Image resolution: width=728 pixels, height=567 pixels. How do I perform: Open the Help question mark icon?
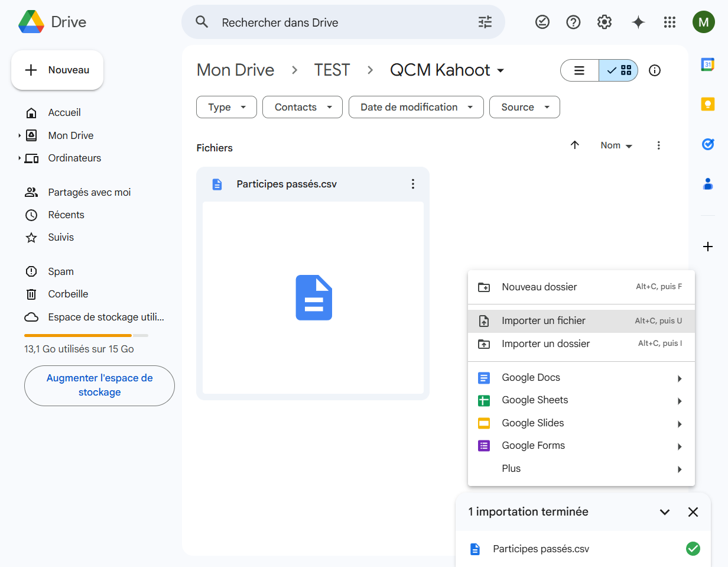tap(573, 22)
